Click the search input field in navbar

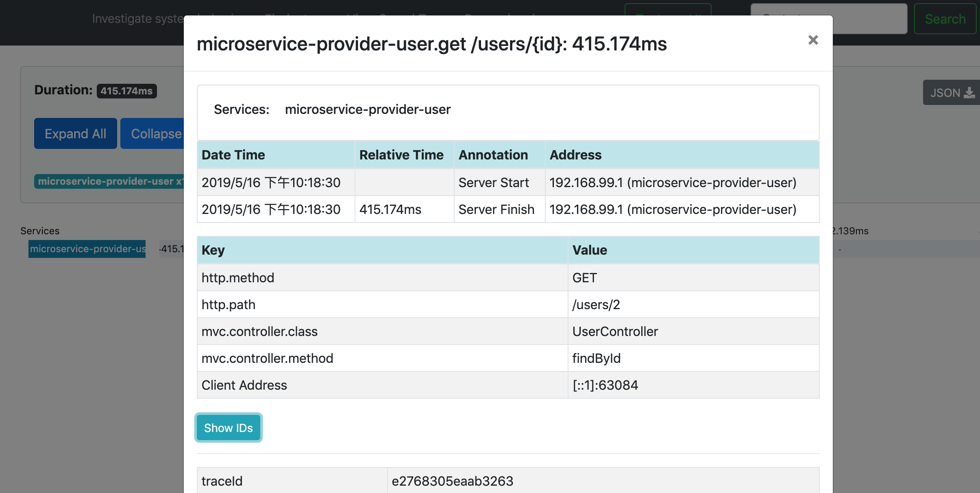click(x=870, y=19)
